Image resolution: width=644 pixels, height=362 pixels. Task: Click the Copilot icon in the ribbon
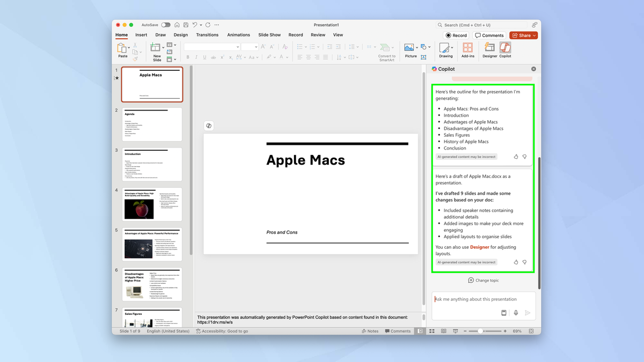[x=505, y=50]
